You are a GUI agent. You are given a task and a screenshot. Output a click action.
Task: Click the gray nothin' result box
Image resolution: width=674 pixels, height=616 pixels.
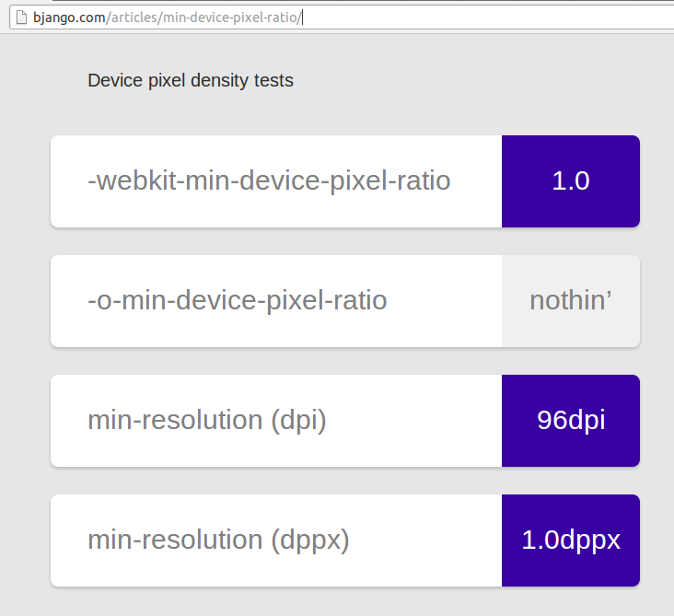pyautogui.click(x=570, y=301)
